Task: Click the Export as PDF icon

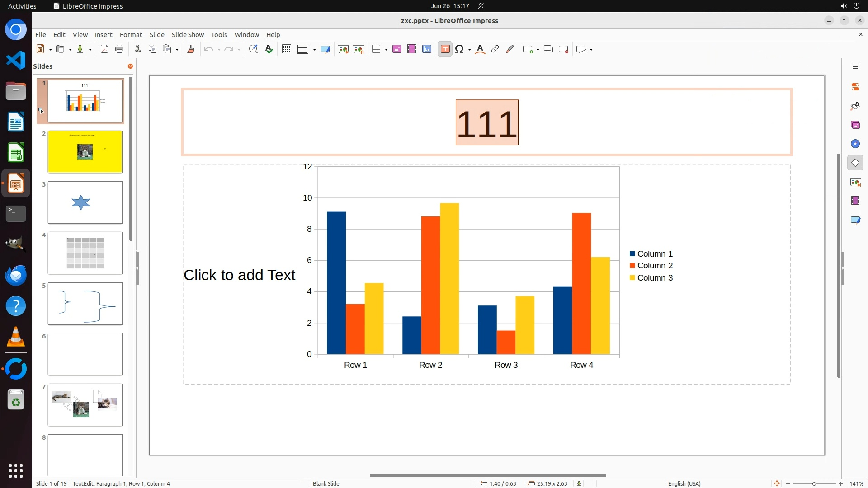Action: 104,49
